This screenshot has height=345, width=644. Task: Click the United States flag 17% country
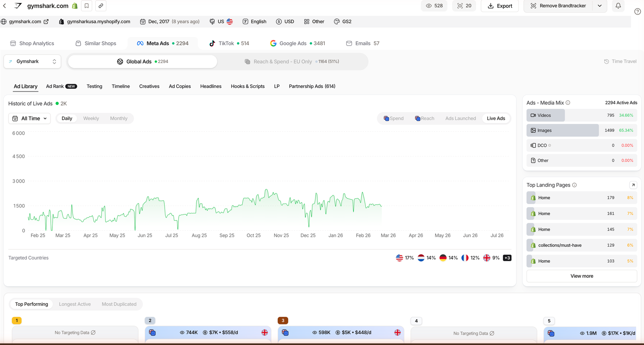[x=405, y=258]
